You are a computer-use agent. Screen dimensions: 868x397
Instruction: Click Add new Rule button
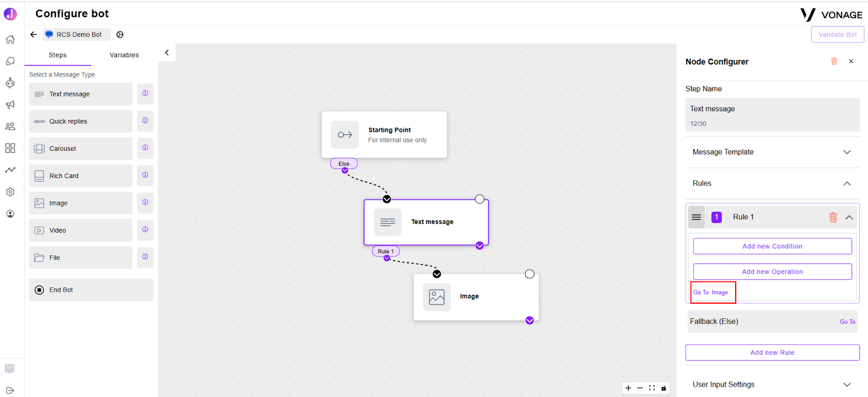pyautogui.click(x=773, y=353)
